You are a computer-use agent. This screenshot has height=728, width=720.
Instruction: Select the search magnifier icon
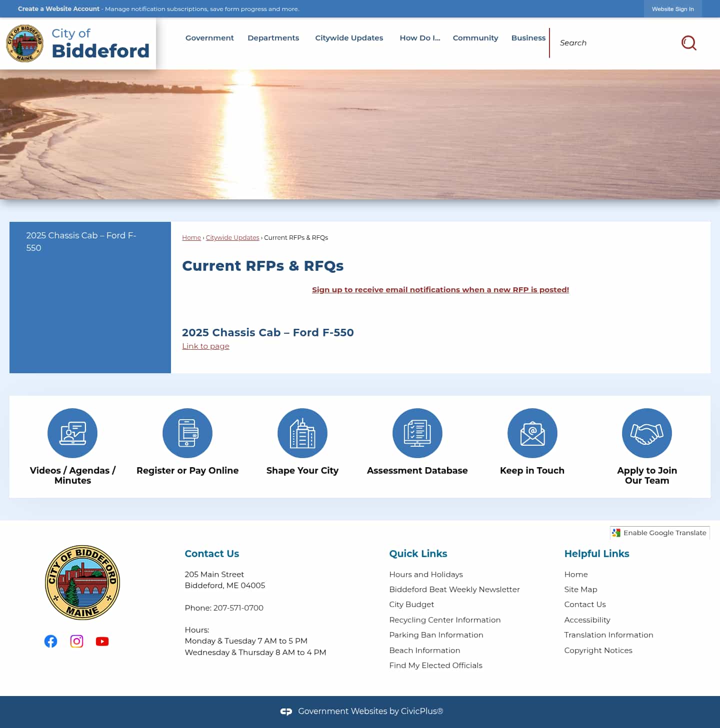tap(689, 43)
